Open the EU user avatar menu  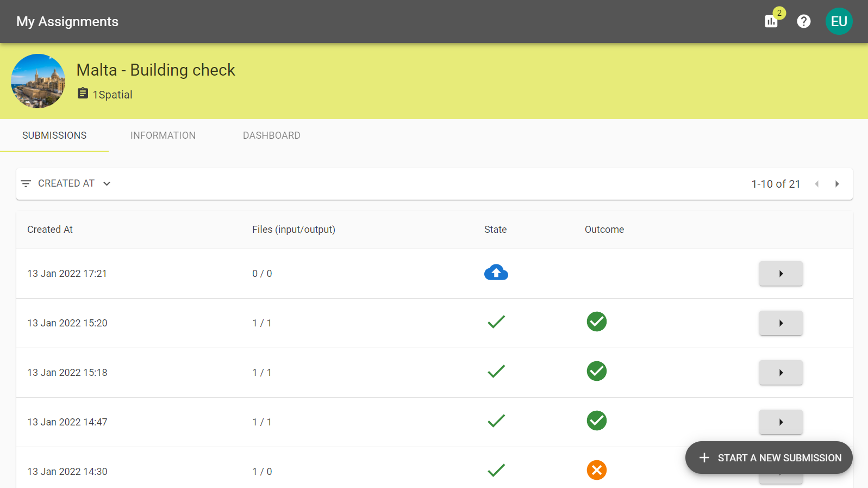(839, 21)
